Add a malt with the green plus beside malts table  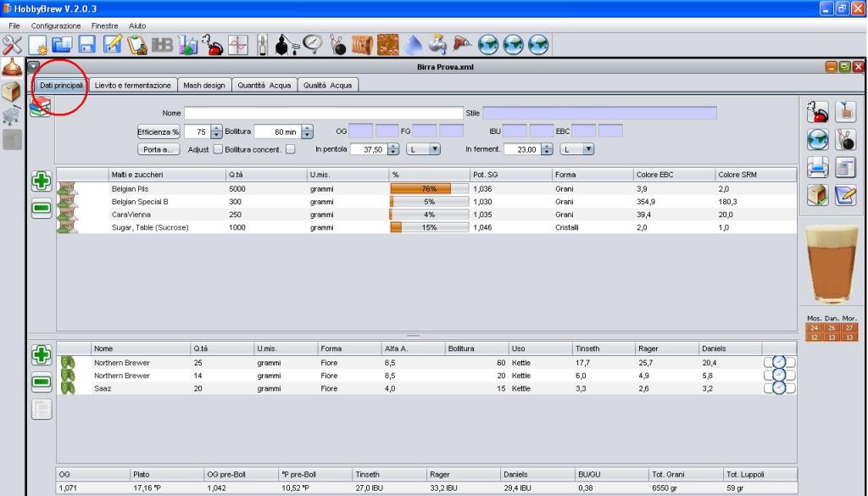point(42,181)
